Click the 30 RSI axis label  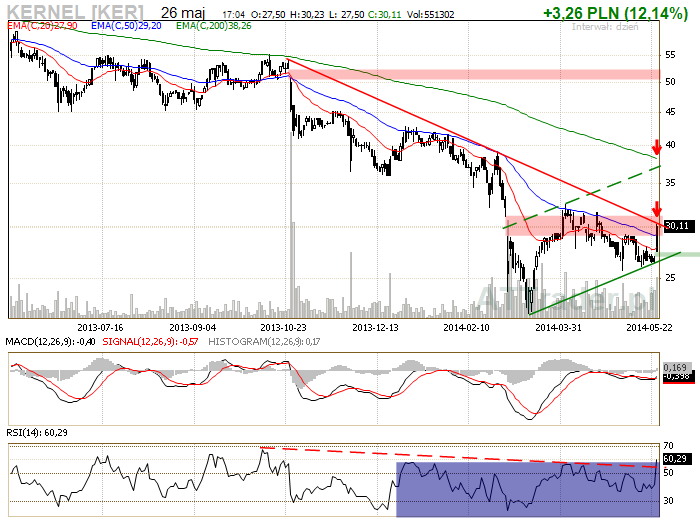click(668, 501)
